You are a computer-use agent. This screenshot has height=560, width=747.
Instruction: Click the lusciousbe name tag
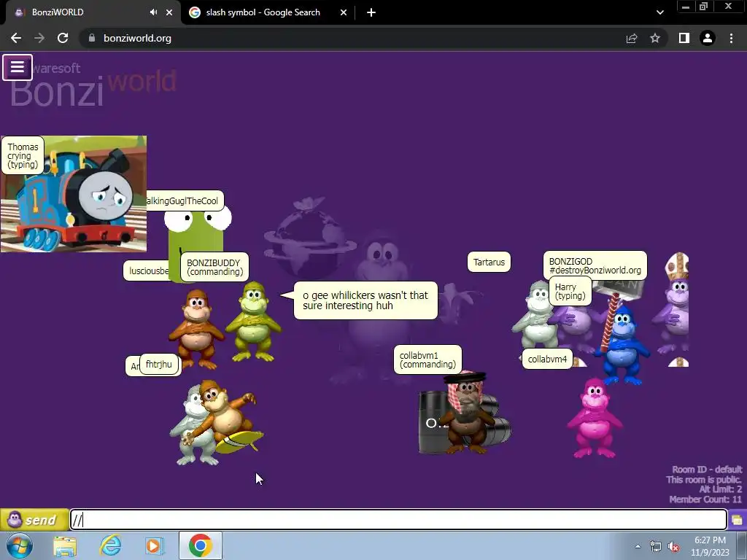click(147, 271)
